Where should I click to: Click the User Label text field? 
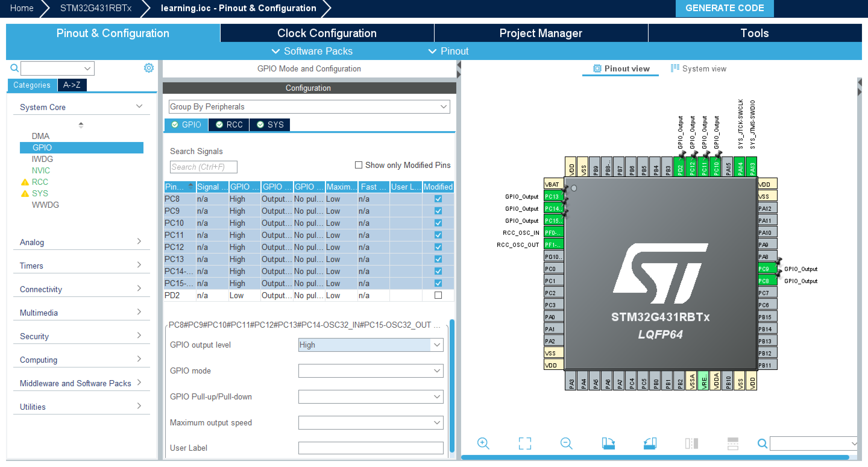[x=370, y=447]
